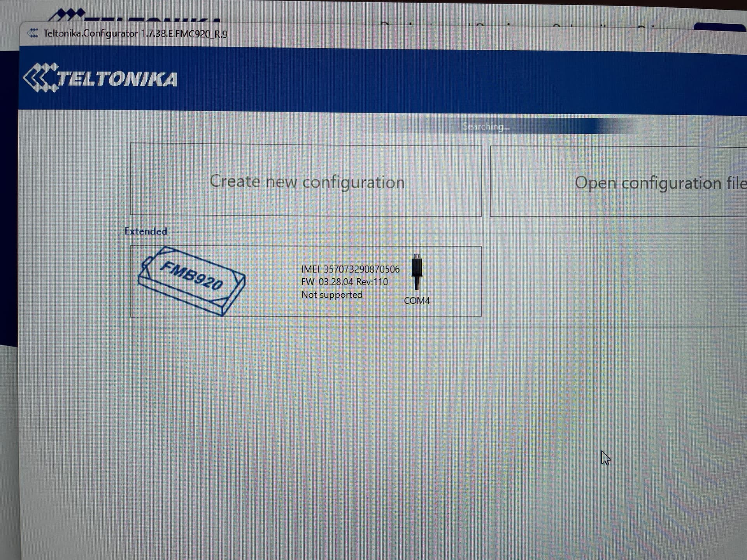This screenshot has width=747, height=560.
Task: Click the Teltonika logo in blue header
Action: click(100, 78)
